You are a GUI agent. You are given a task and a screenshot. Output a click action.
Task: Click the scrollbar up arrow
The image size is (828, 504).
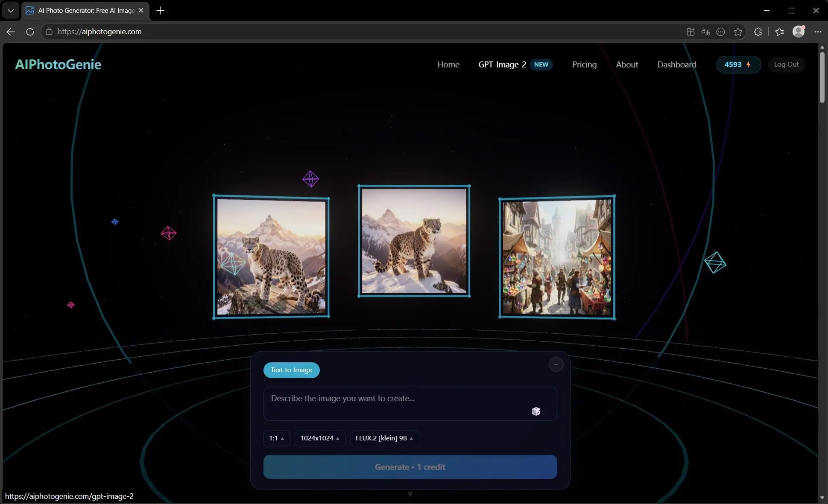click(822, 47)
